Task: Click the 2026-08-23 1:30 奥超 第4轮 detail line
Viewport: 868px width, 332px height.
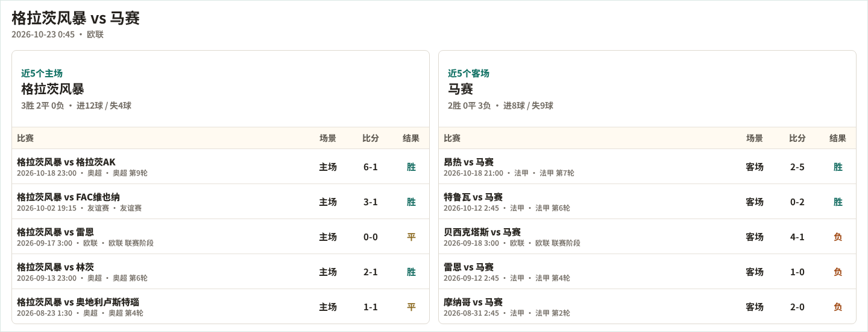Action: pos(80,313)
